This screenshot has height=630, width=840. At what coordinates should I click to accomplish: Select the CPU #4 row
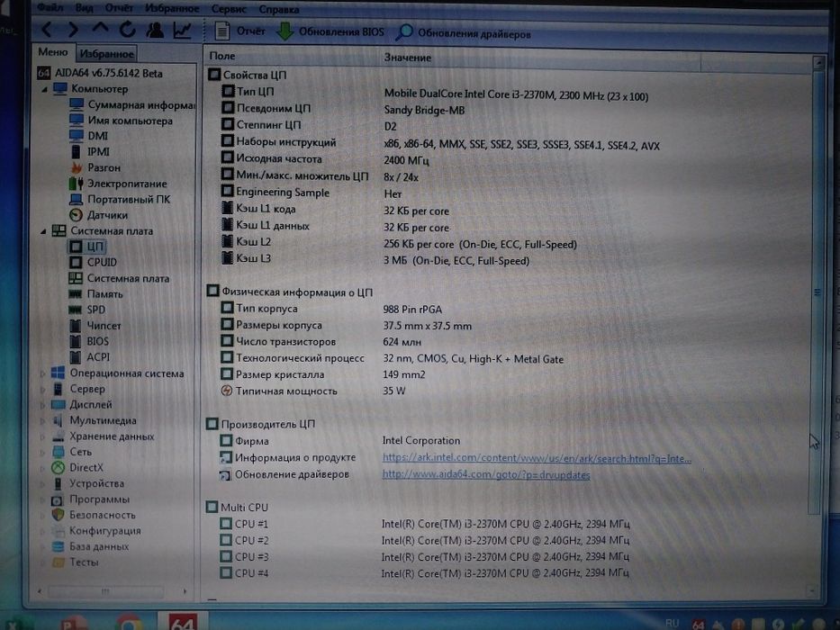pyautogui.click(x=424, y=573)
